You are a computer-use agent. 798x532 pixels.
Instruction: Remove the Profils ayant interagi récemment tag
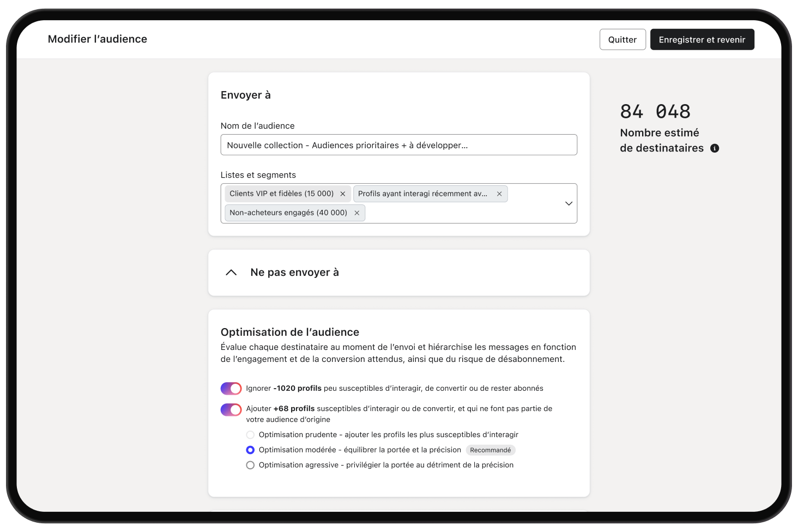point(499,194)
